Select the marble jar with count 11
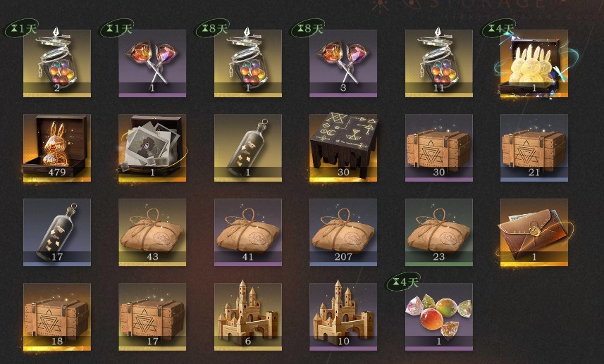The width and height of the screenshot is (604, 364). click(439, 63)
